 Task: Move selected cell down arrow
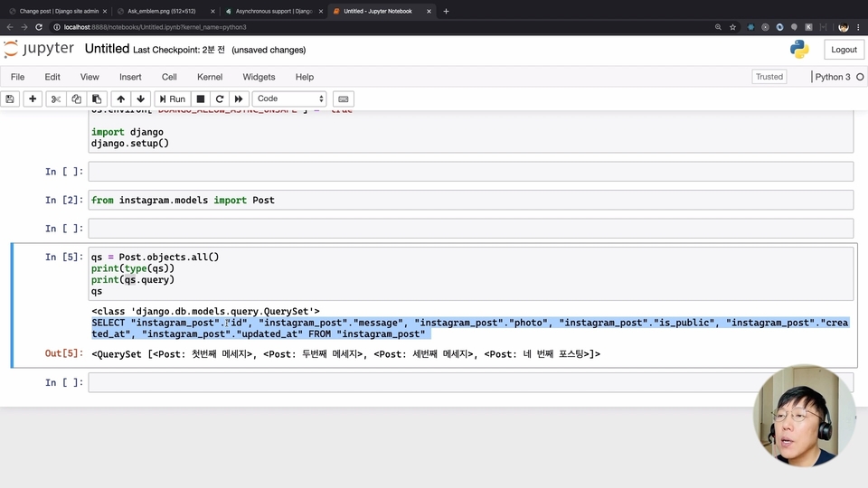coord(141,99)
